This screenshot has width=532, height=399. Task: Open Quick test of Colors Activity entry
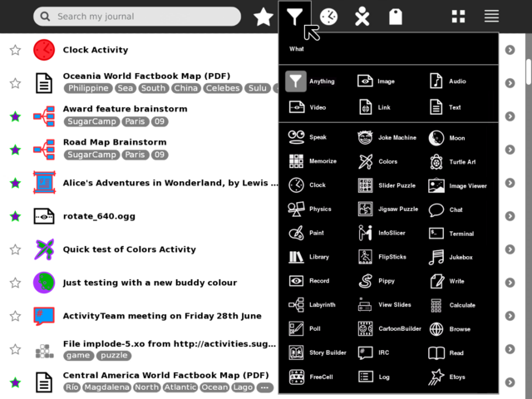coord(130,249)
